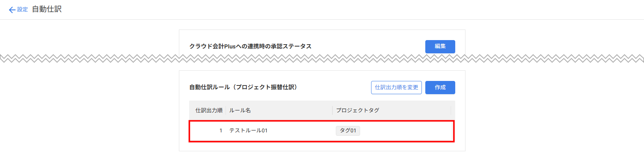
Task: Create a new rule with 作成
Action: point(440,87)
